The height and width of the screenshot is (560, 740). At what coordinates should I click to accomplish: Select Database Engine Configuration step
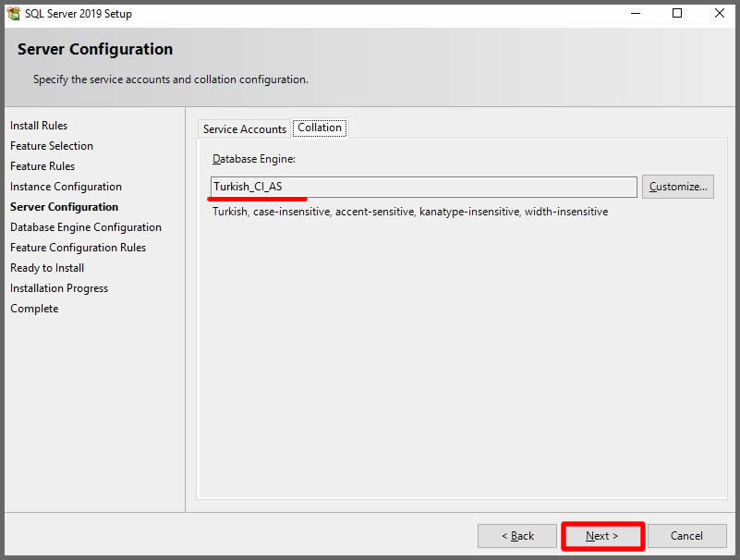(x=86, y=227)
